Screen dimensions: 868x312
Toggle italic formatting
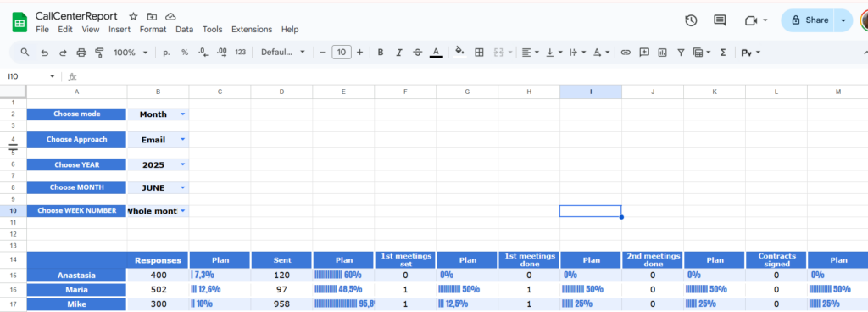pyautogui.click(x=399, y=53)
